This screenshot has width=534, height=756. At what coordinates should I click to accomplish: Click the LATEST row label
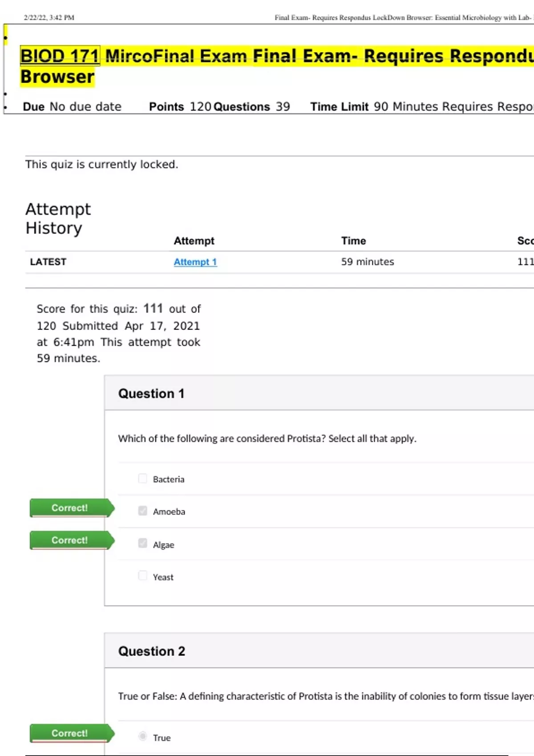pos(48,262)
